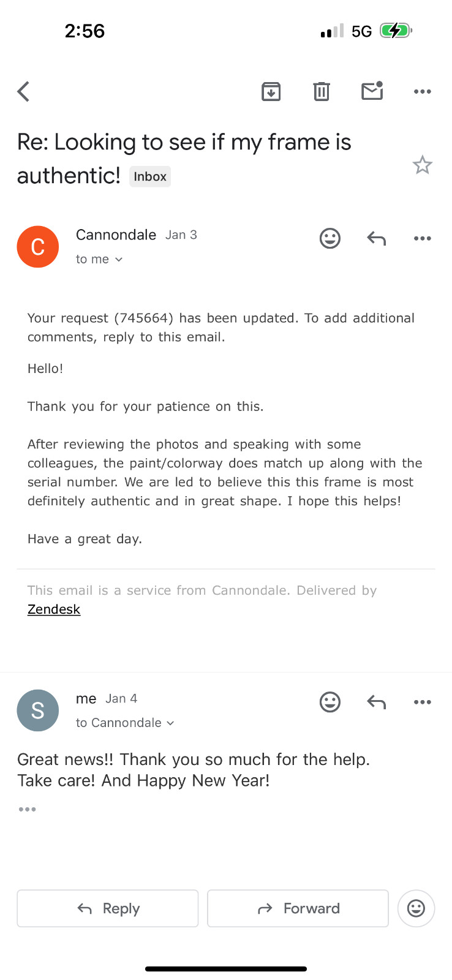452x980 pixels.
Task: Mark the email as unread
Action: tap(372, 91)
